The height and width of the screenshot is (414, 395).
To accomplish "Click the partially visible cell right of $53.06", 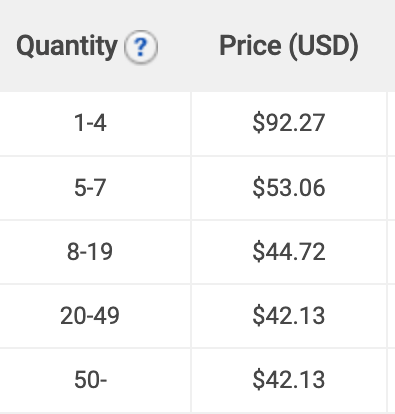I will (391, 188).
